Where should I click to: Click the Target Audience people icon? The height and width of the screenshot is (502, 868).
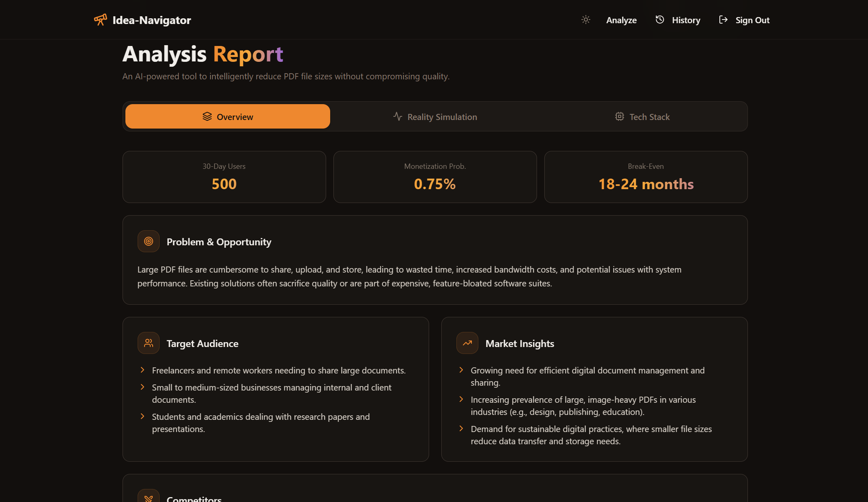[149, 343]
